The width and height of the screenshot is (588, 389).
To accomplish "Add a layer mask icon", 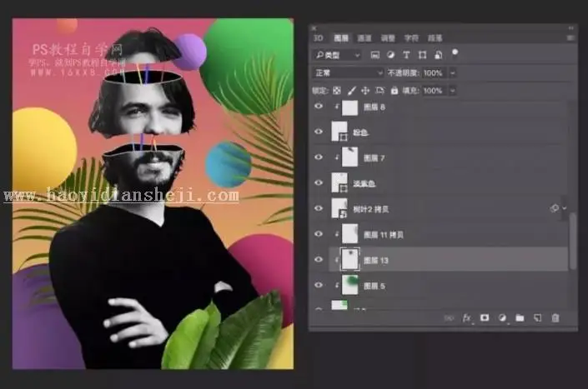I will (x=485, y=318).
